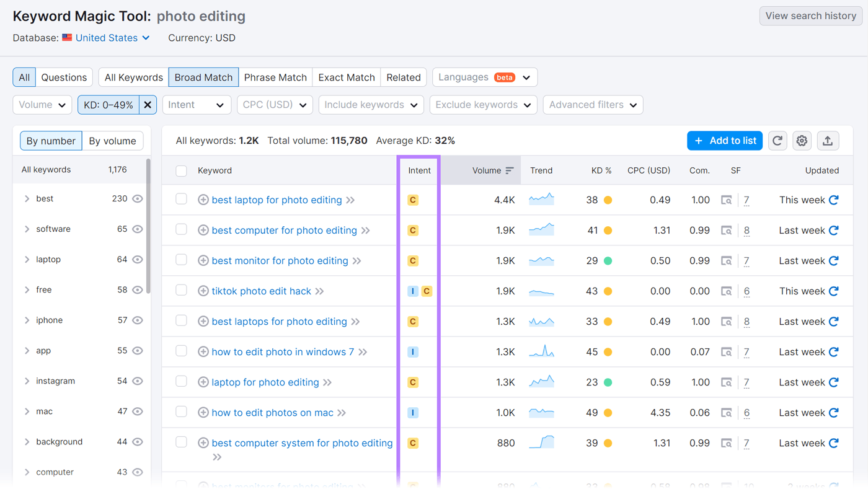Click the export icon
Screen dimensions: 868x489
pyautogui.click(x=828, y=141)
